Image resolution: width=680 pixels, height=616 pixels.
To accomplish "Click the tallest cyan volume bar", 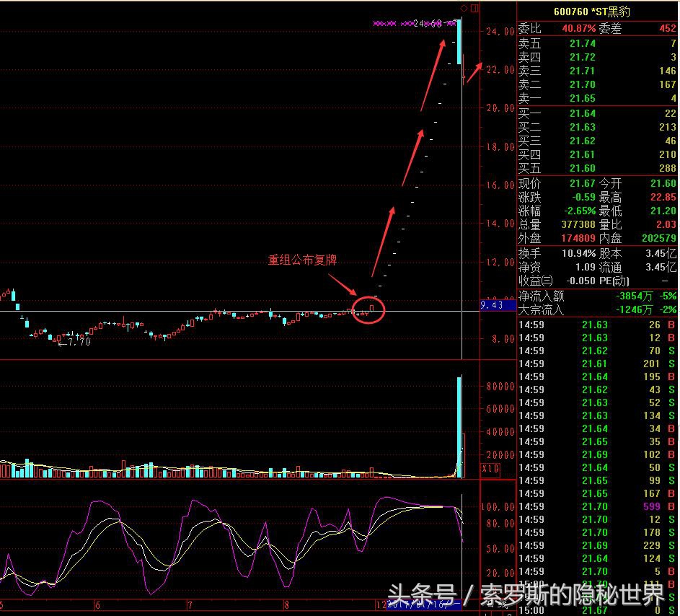I will pos(459,427).
